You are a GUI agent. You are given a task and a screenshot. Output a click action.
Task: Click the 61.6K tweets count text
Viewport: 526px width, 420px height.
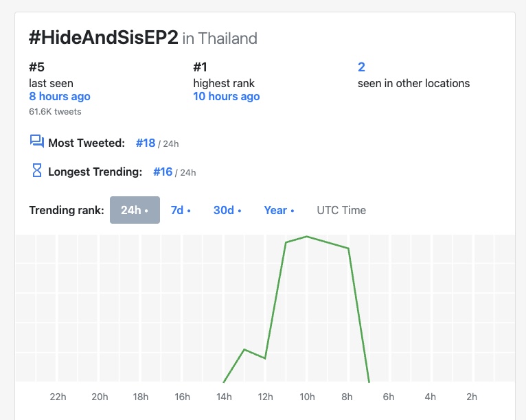pos(55,112)
